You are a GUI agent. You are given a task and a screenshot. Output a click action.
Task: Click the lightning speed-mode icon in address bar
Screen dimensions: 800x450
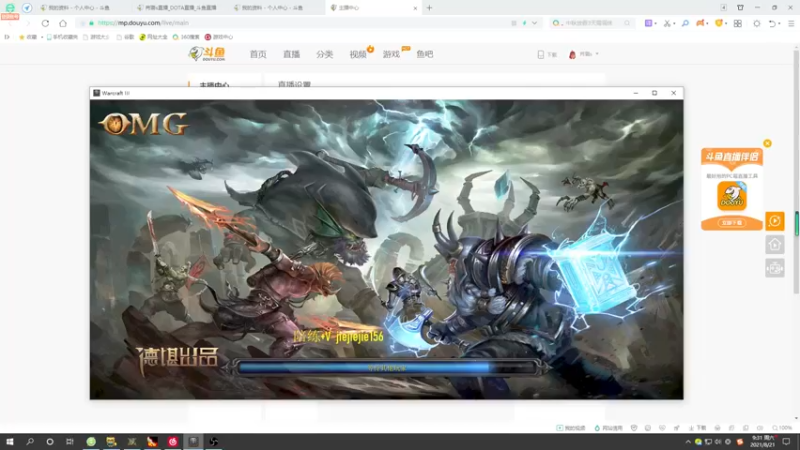pos(524,23)
